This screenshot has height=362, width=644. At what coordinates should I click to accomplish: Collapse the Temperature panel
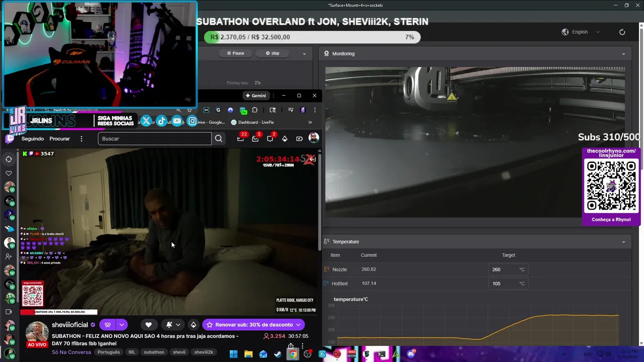click(623, 242)
